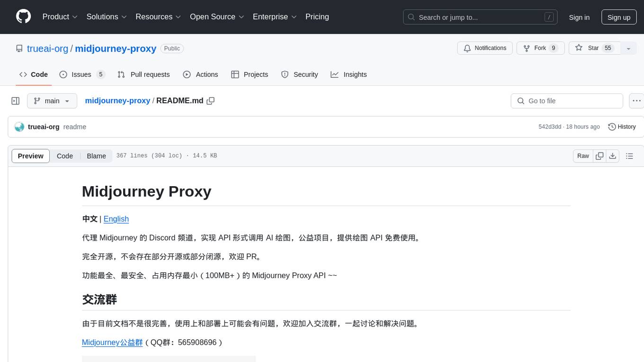Click the Notifications bell button
The height and width of the screenshot is (362, 644).
(485, 48)
